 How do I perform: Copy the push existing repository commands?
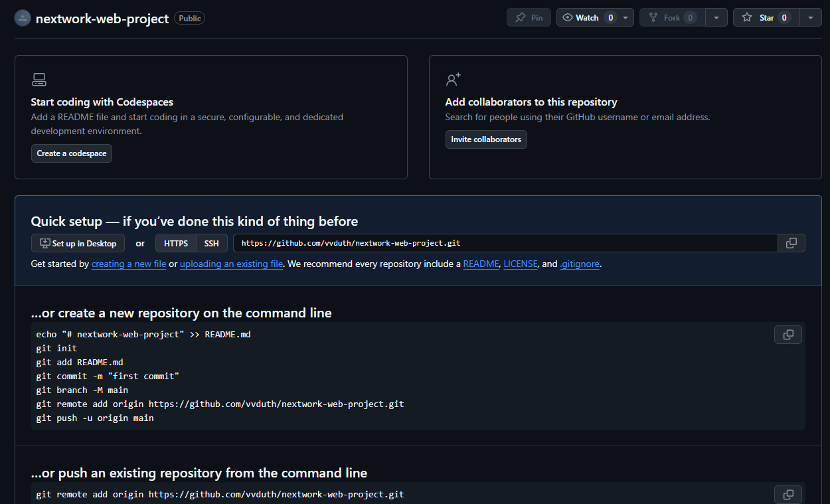(788, 494)
